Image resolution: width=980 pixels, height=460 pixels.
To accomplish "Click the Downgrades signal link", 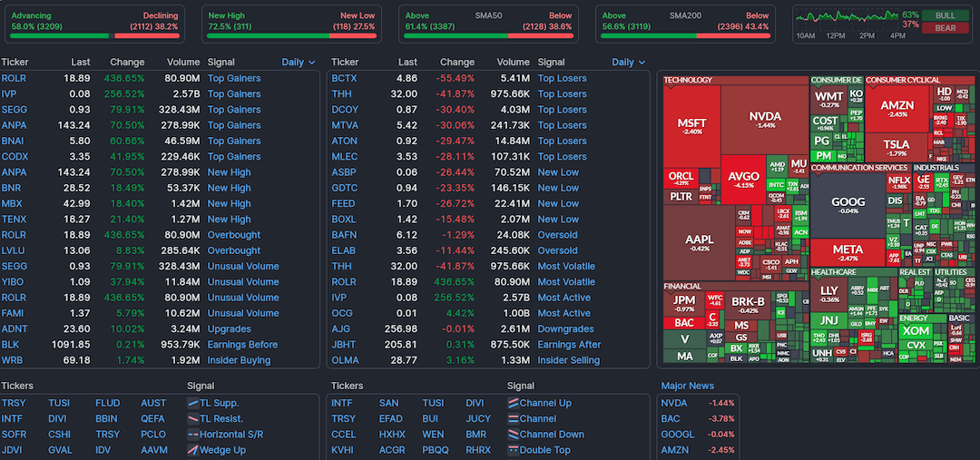I will (x=565, y=328).
